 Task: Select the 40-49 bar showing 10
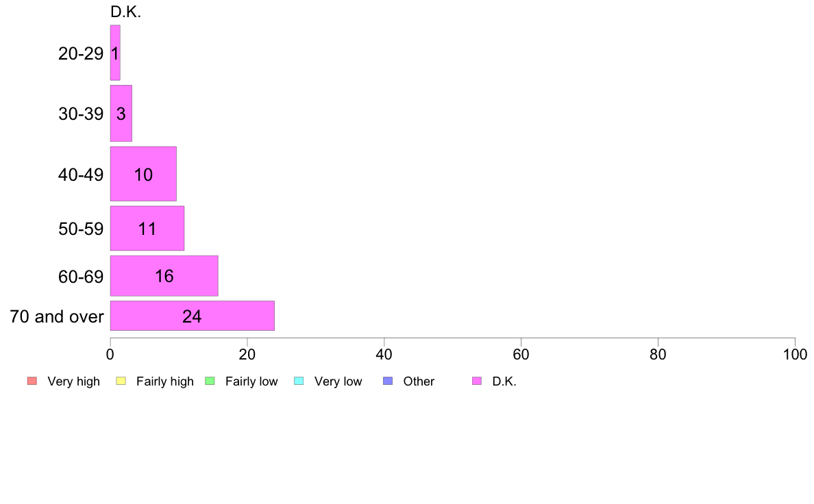(143, 174)
